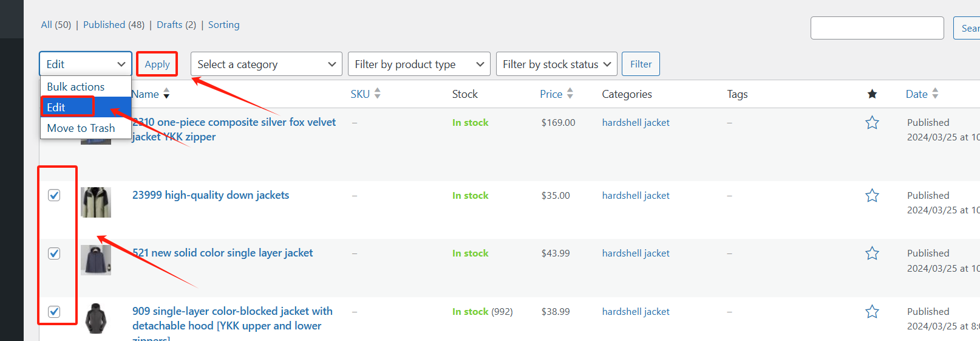The image size is (980, 341).
Task: Uncheck the 521 solid color jacket checkbox
Action: pyautogui.click(x=54, y=253)
